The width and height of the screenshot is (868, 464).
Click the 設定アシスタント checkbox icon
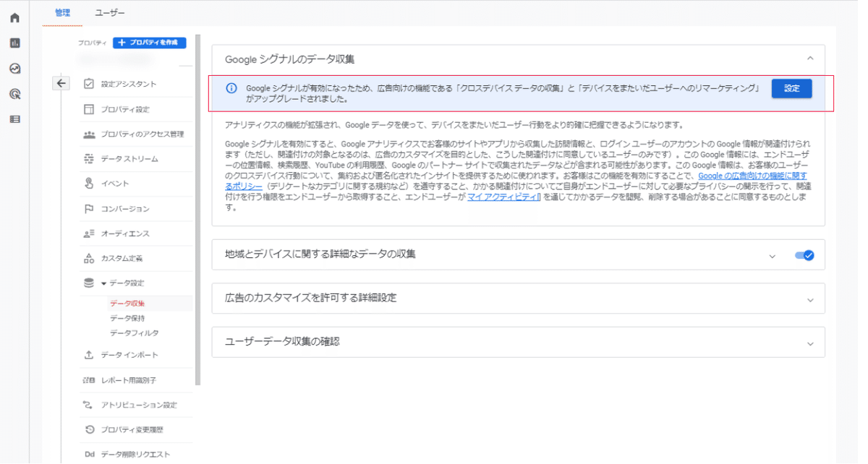coord(89,84)
